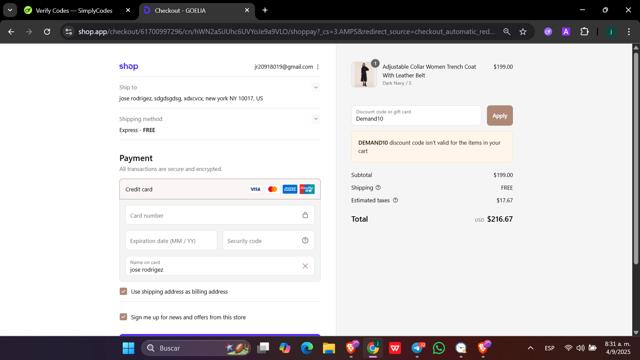Open WPS Office from the taskbar

click(395, 348)
